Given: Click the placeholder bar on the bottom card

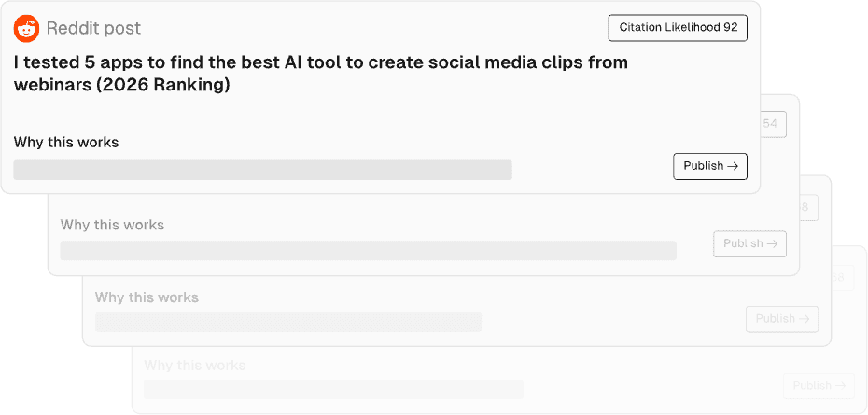Looking at the screenshot, I should coord(333,389).
